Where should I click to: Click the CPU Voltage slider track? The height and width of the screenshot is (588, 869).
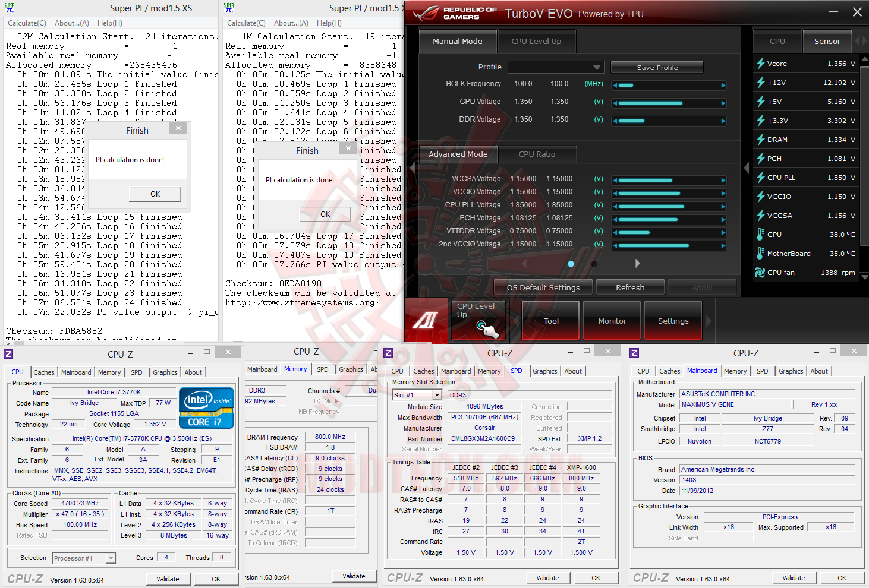coord(669,103)
